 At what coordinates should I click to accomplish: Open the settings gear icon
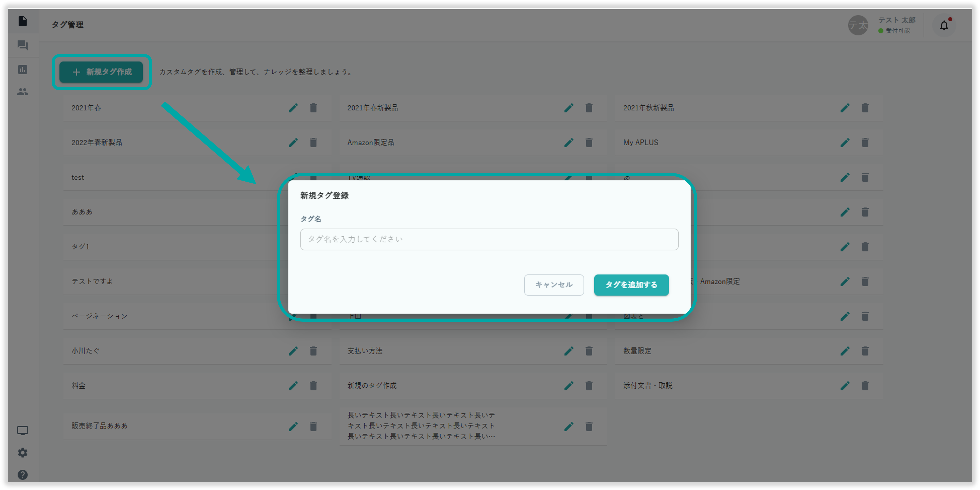pos(23,453)
